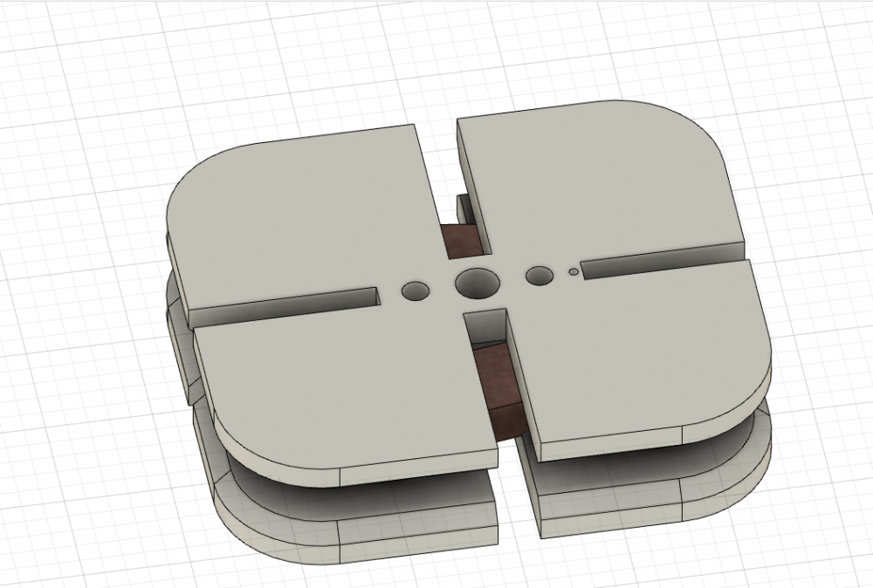Click the medium hole right of center
The width and height of the screenshot is (873, 588).
pyautogui.click(x=540, y=276)
